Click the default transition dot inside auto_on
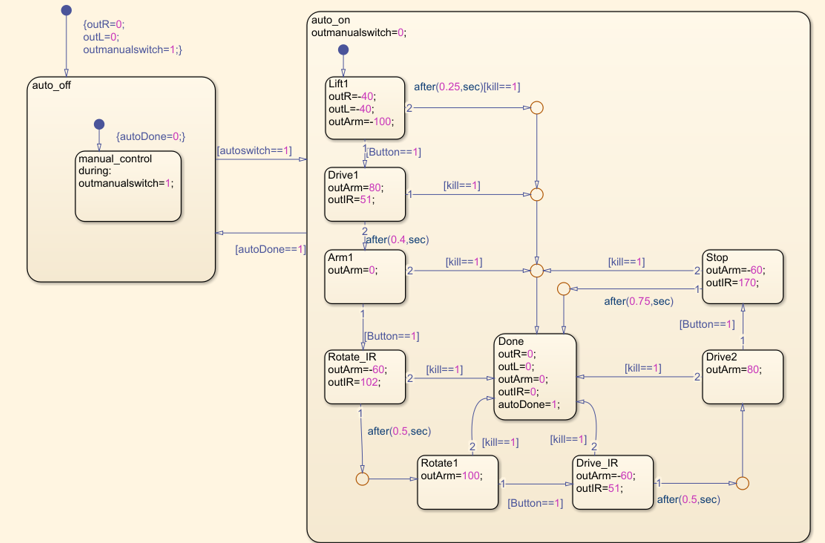Screen dimensions: 825x543 click(x=343, y=50)
